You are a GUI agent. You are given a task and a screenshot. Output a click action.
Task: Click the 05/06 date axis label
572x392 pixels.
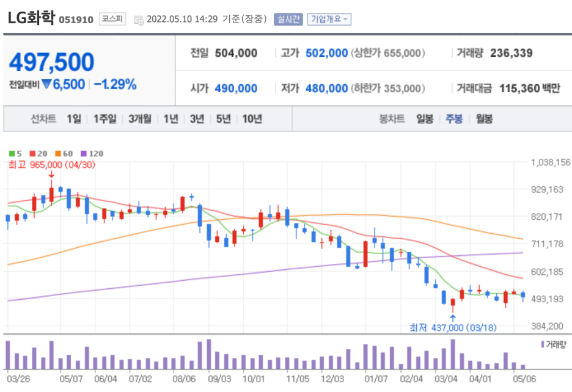(x=524, y=379)
